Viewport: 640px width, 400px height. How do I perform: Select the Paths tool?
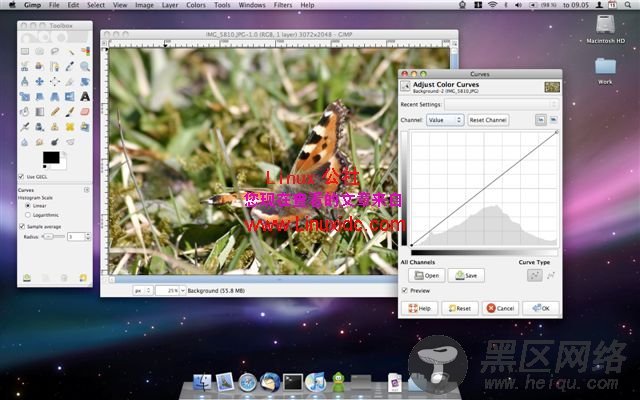click(x=55, y=67)
